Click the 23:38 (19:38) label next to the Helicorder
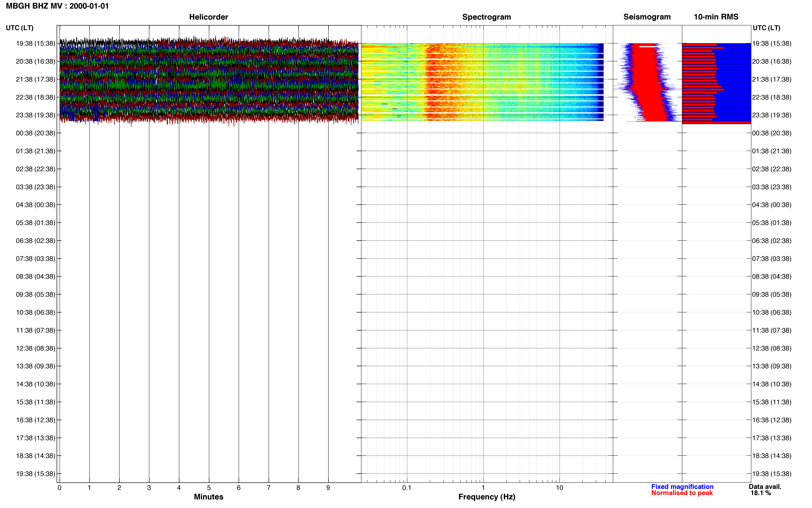The height and width of the screenshot is (508, 812). [x=36, y=115]
